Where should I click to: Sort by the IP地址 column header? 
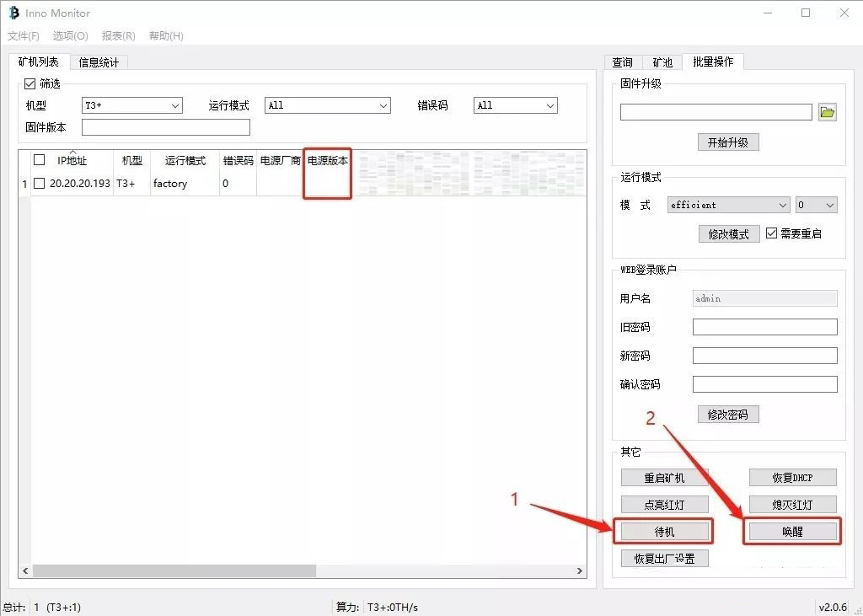pyautogui.click(x=72, y=160)
